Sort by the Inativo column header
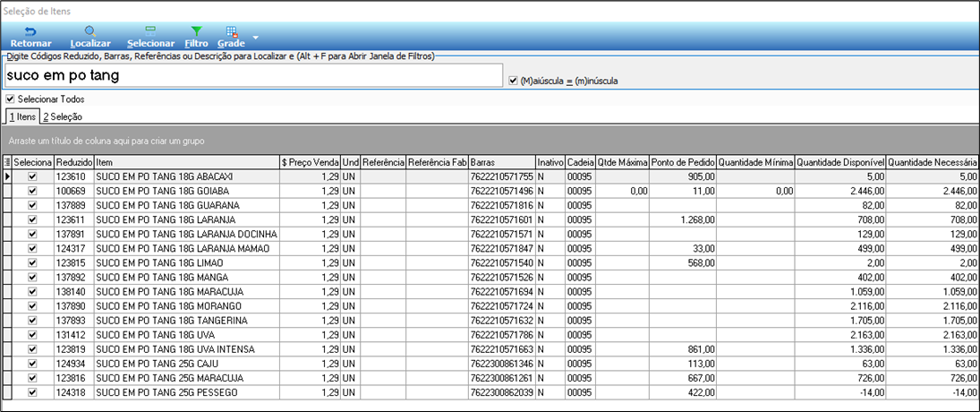Screen dimensions: 980x412 click(x=550, y=162)
